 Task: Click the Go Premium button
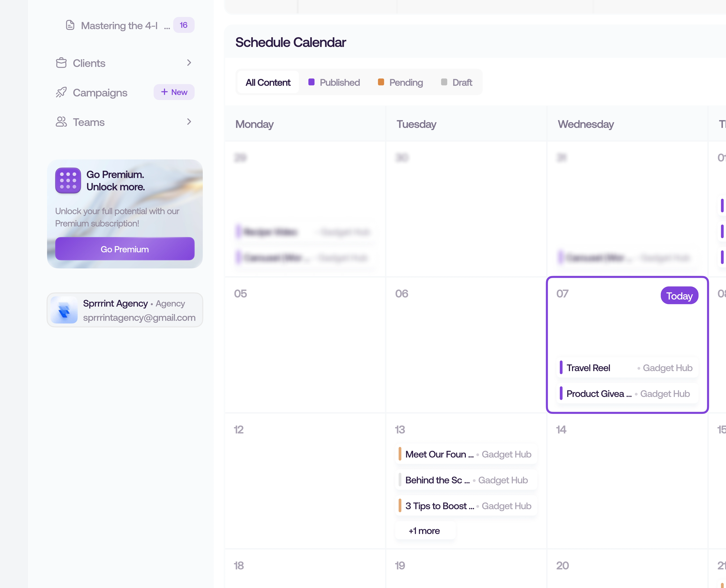click(x=125, y=249)
